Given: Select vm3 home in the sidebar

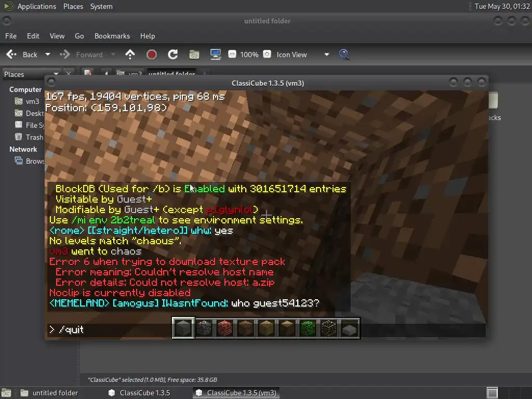Looking at the screenshot, I should [x=27, y=101].
